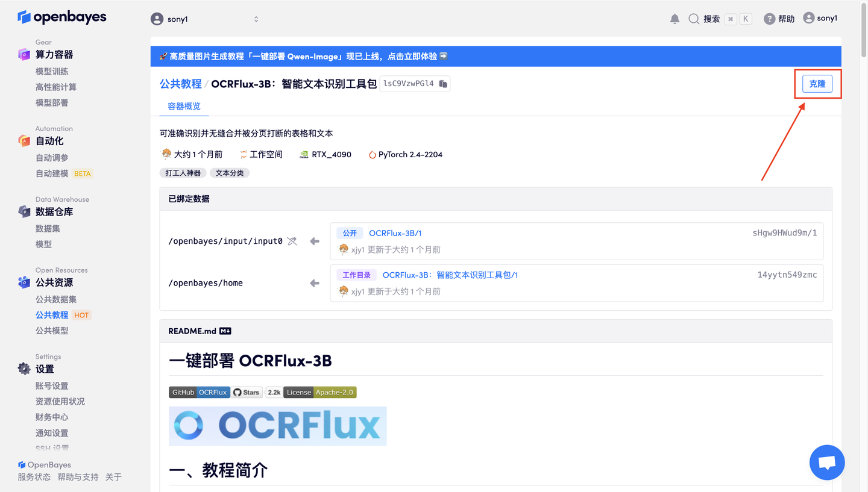Click the sony1 user avatar
The height and width of the screenshot is (492, 868).
809,18
